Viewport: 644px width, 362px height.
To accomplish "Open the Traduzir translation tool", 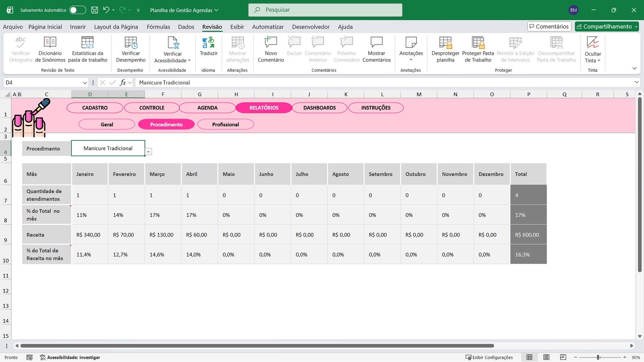I will [208, 49].
